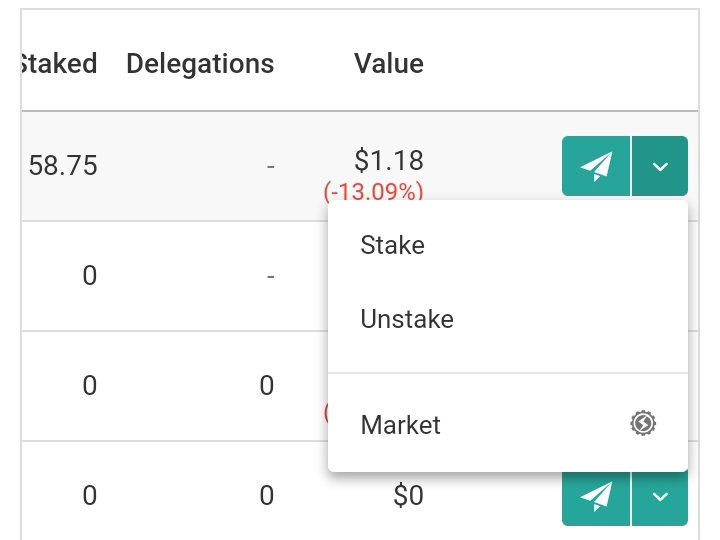Viewport: 720px width, 540px height.
Task: Click delegations 0 in the bottom row
Action: (x=267, y=496)
